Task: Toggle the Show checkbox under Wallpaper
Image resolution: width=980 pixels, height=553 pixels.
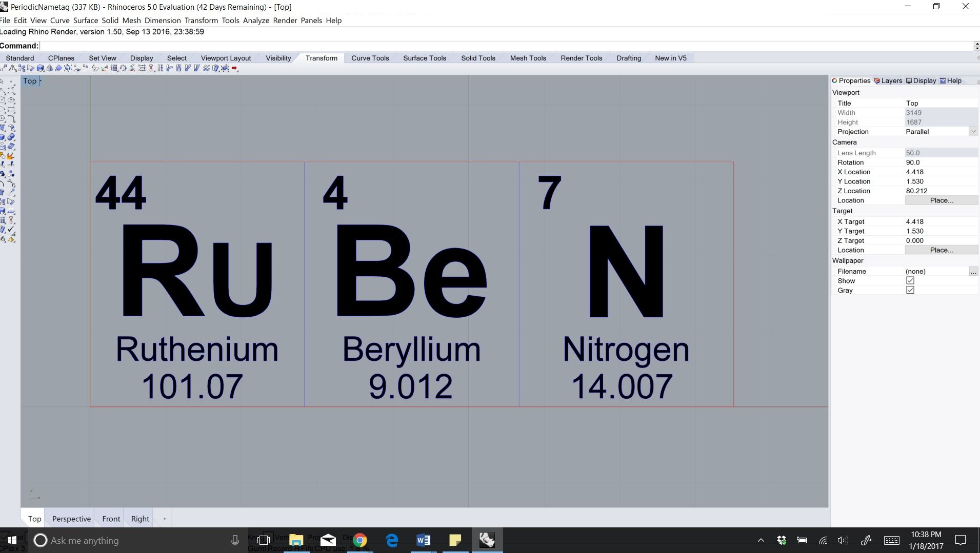Action: click(x=910, y=280)
